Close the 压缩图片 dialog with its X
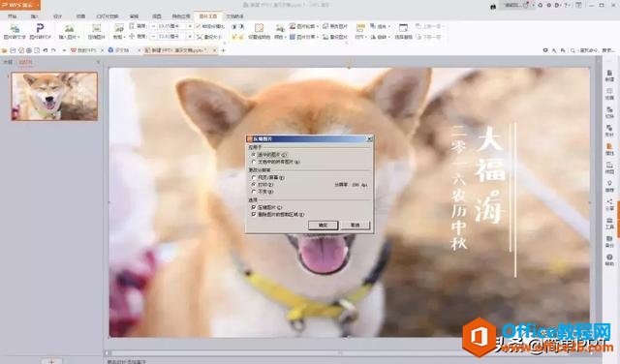 tap(369, 138)
